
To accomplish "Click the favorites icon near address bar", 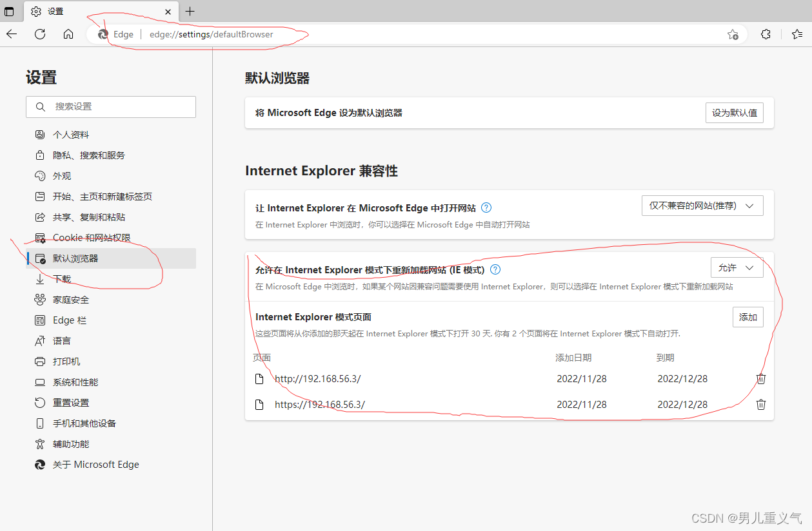I will (x=733, y=34).
